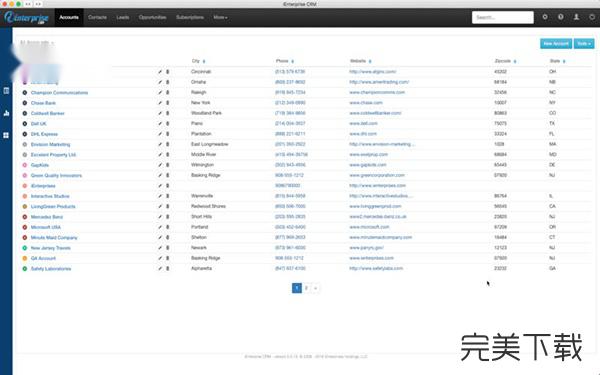Open Champion Communications account
600x375 pixels.
point(59,93)
